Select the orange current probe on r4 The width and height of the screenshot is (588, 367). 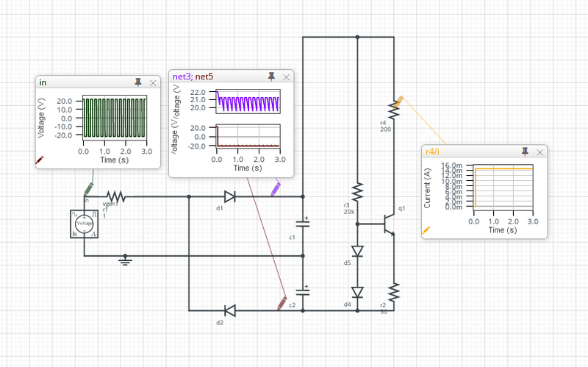(x=398, y=101)
